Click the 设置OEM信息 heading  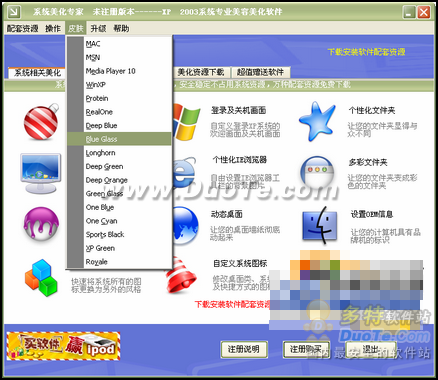tap(372, 214)
